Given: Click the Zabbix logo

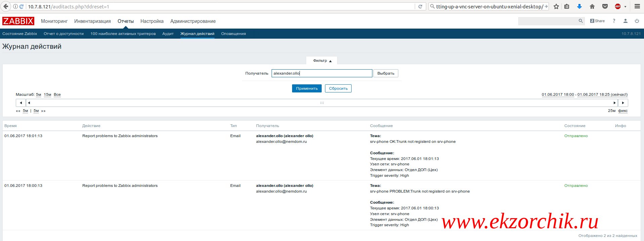Looking at the screenshot, I should pos(18,21).
